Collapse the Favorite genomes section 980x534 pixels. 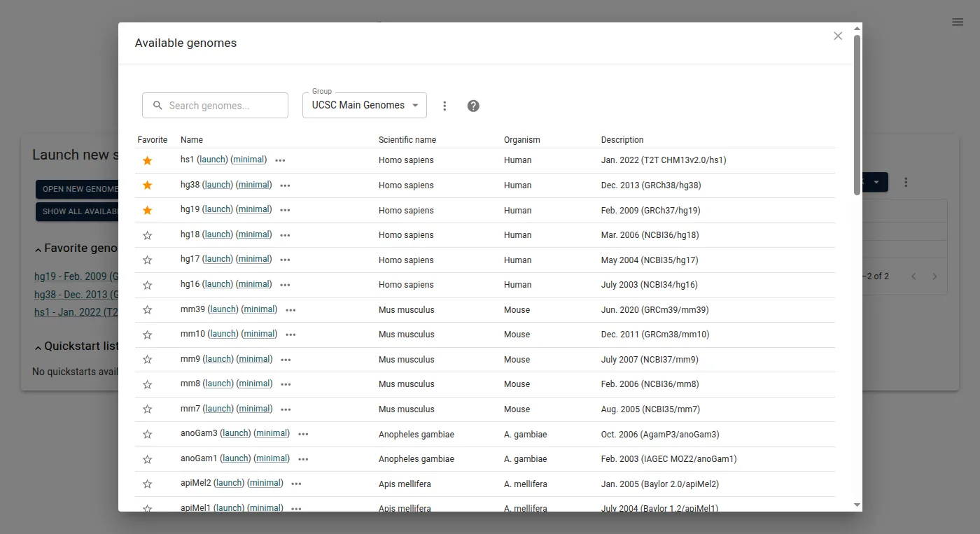[38, 248]
